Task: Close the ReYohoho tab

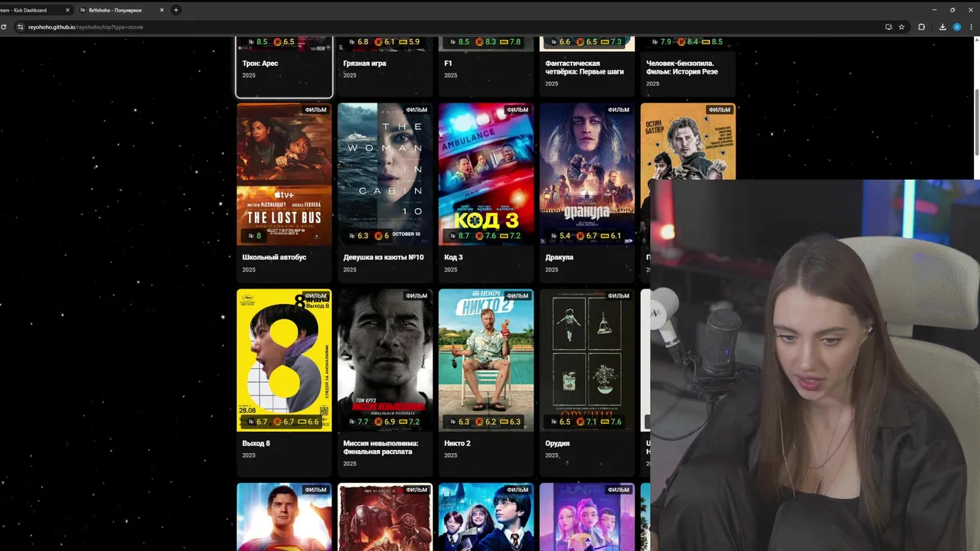Action: pyautogui.click(x=162, y=10)
